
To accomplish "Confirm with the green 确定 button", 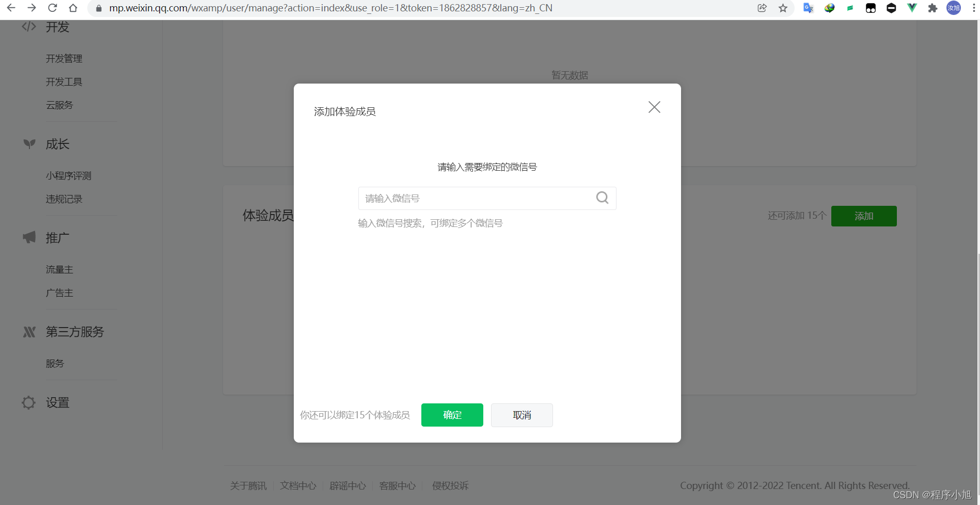I will pos(452,415).
